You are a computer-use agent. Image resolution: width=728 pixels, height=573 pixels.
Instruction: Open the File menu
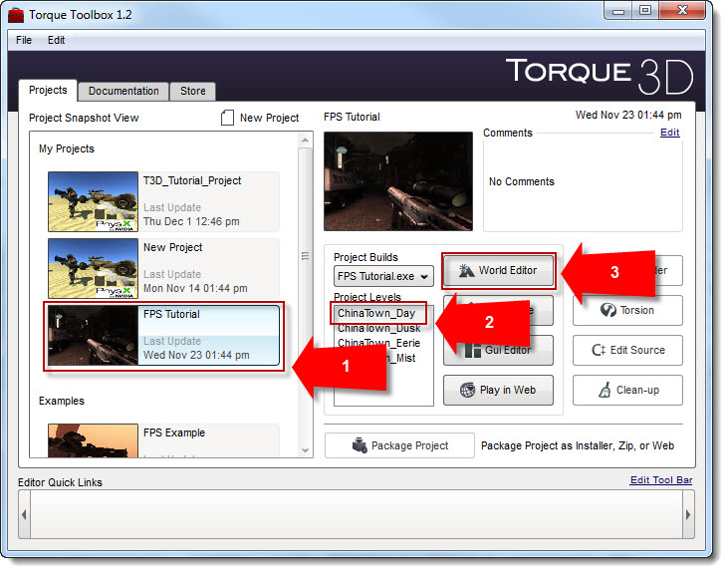click(x=24, y=40)
